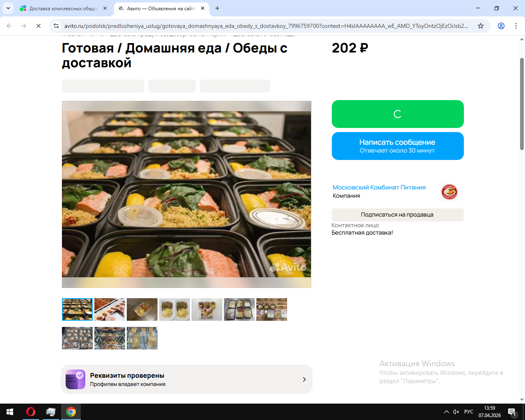Click the muted volume icon in the tray
The width and height of the screenshot is (525, 420).
456,412
